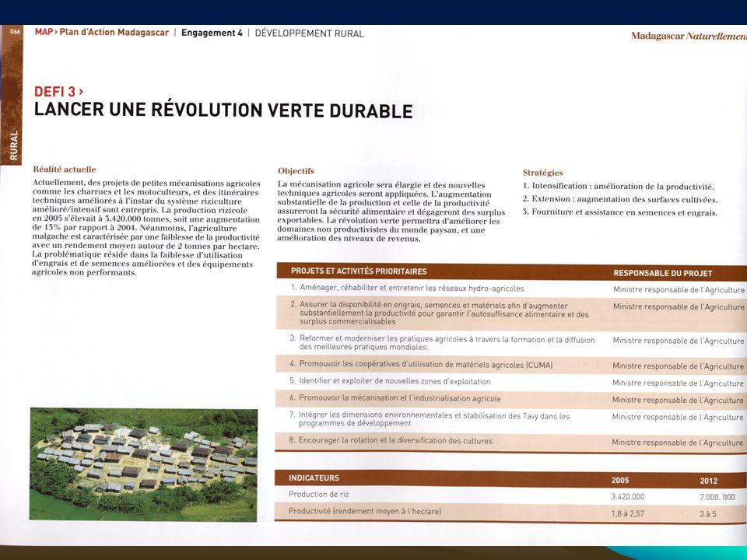747x560 pixels.
Task: Click 'Productivité (rendement moyen à l'hectare)' label
Action: (364, 512)
